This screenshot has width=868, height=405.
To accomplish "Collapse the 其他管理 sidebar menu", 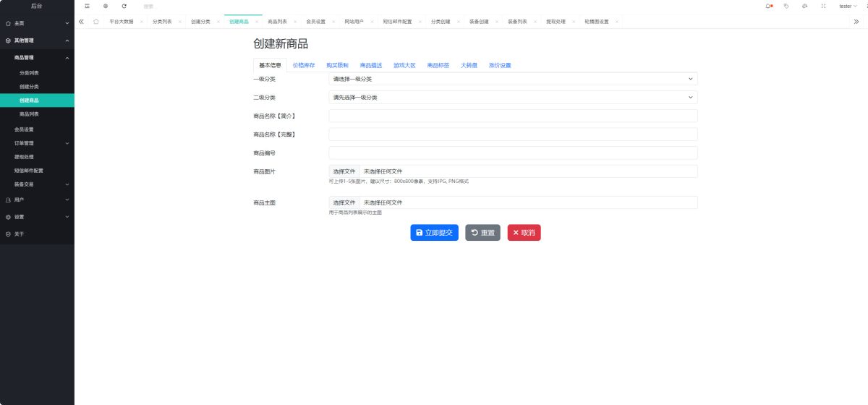I will point(37,40).
